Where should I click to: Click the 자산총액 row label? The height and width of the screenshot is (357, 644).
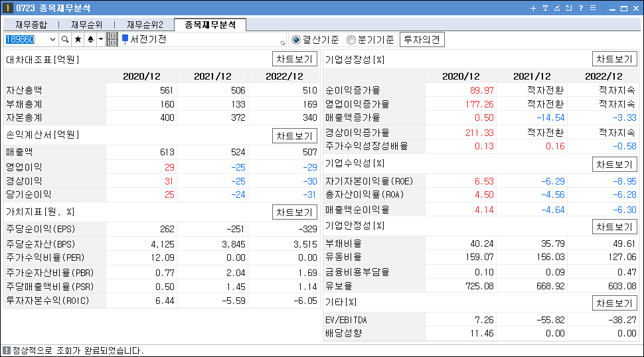[x=24, y=90]
